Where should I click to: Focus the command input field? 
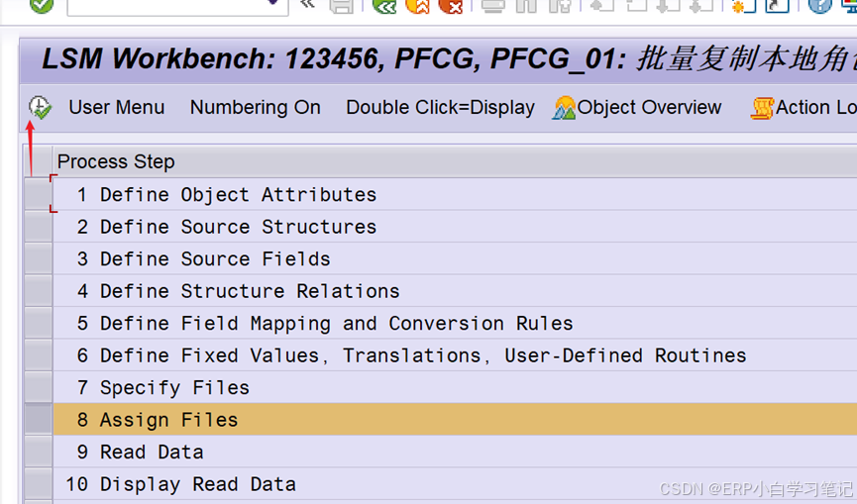pos(177,7)
